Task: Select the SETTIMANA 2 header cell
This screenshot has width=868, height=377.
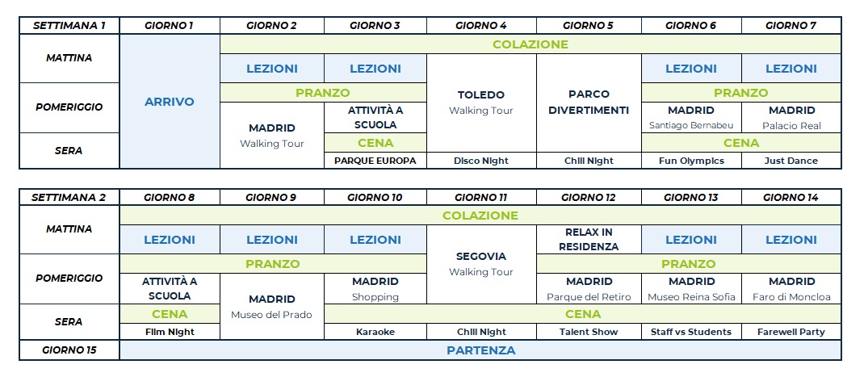Action: (69, 197)
